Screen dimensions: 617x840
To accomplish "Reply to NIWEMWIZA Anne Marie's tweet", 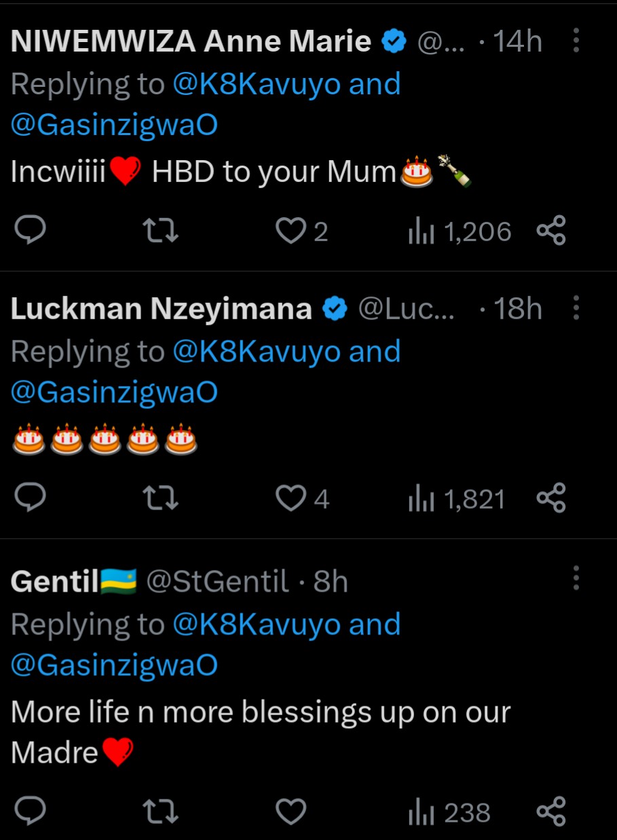I will point(30,231).
